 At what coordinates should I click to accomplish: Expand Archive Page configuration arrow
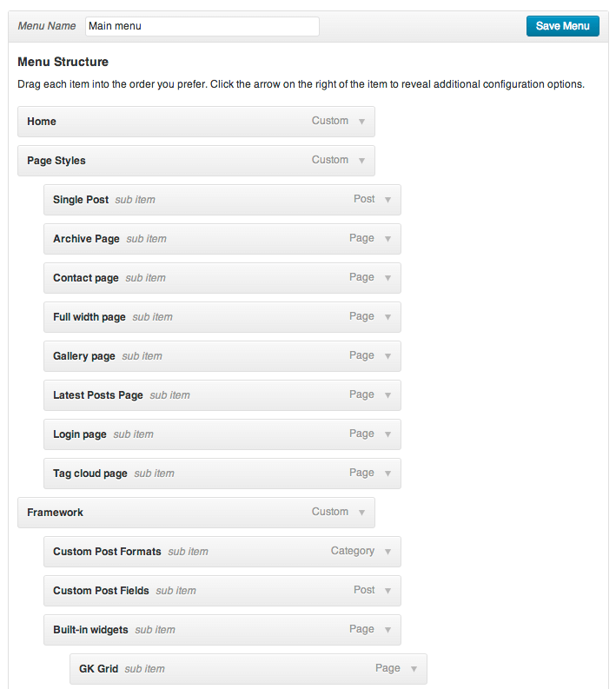coord(388,239)
